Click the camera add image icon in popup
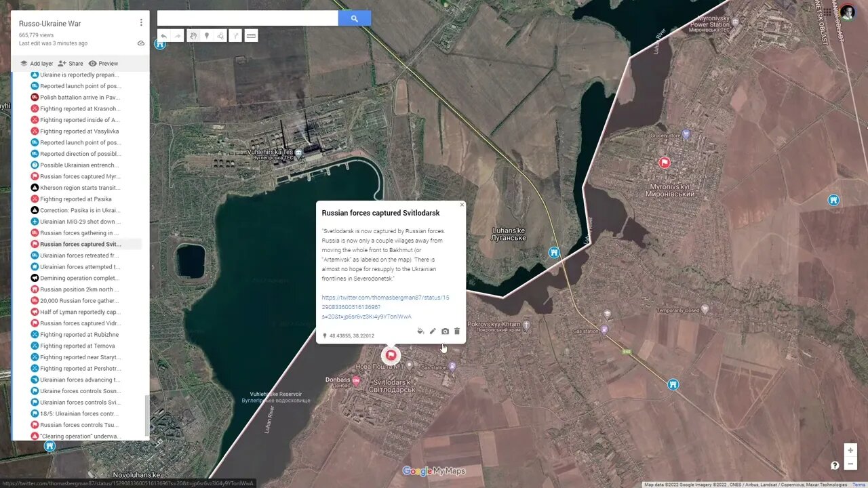Screen dimensions: 868x488 [x=445, y=331]
